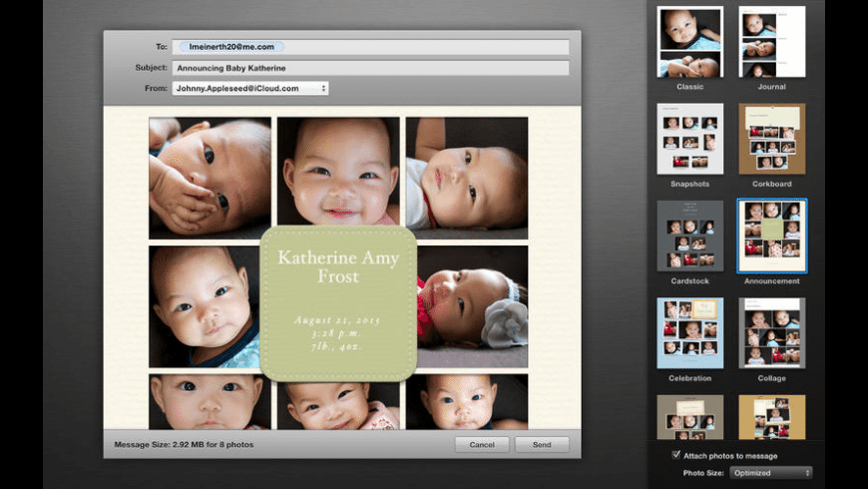This screenshot has width=868, height=489.
Task: Click the Snapshots theme label
Action: pos(689,184)
